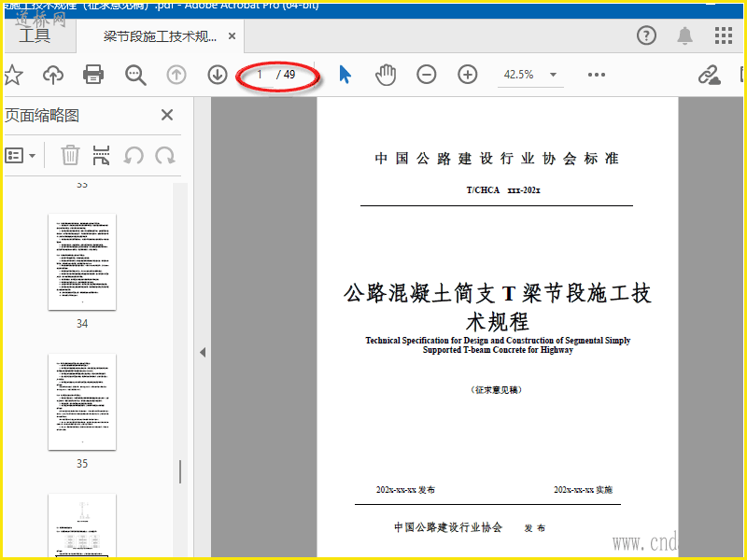Share link with the cloud-link icon
Viewport: 747px width, 560px height.
[x=709, y=76]
